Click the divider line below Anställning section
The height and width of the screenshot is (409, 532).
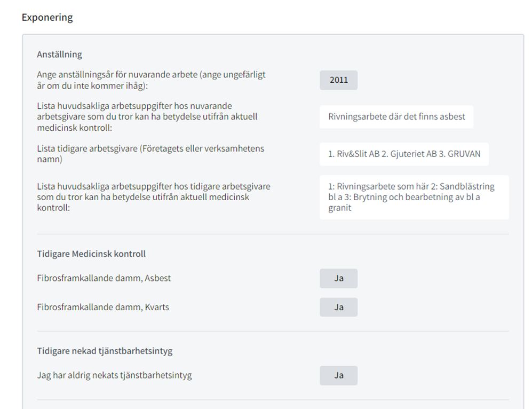[273, 234]
